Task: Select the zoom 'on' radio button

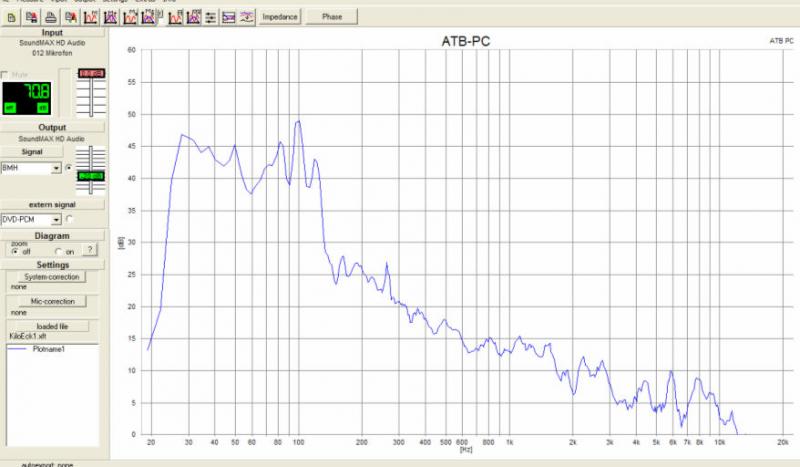Action: (x=58, y=252)
